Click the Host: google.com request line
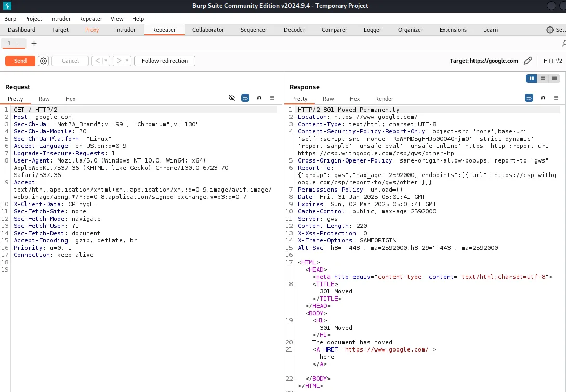 coord(43,117)
